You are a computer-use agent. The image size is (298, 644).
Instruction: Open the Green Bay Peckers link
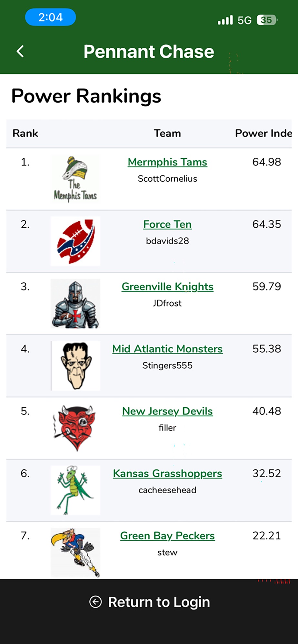[167, 536]
